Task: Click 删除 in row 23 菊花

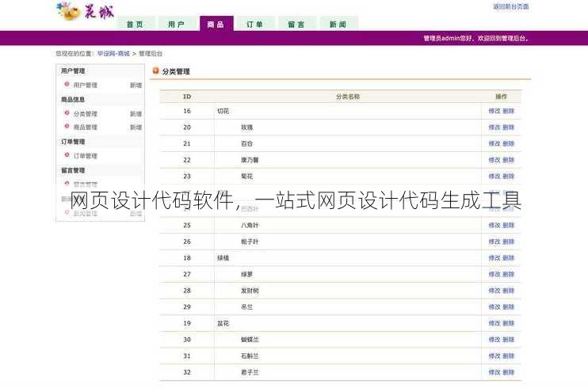Action: coord(509,177)
